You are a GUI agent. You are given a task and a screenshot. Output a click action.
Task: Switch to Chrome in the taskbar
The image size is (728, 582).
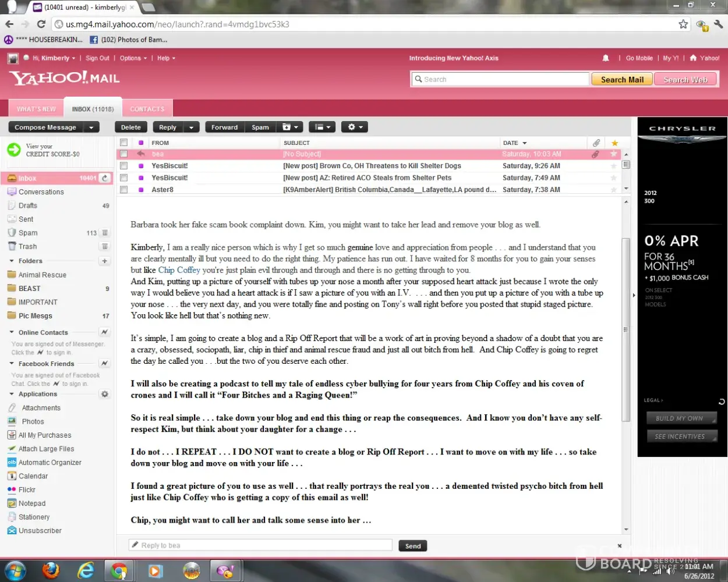(120, 570)
